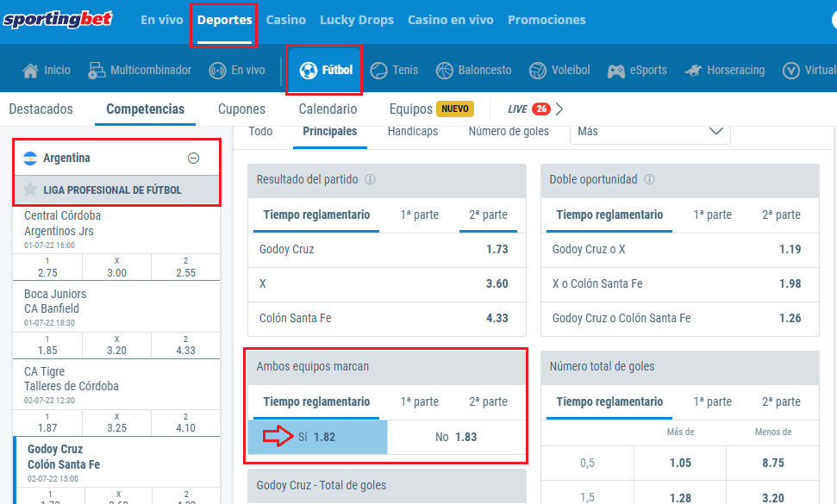Open the Promociones menu
The width and height of the screenshot is (837, 504).
[547, 21]
